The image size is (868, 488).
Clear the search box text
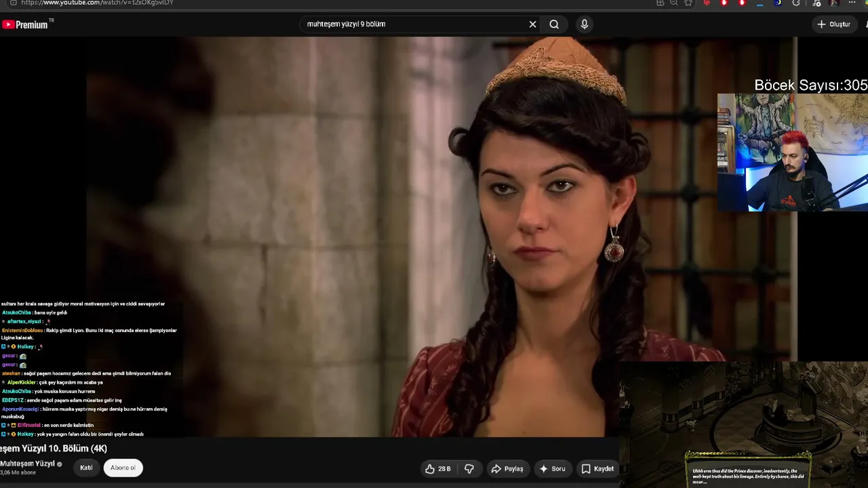(x=532, y=24)
